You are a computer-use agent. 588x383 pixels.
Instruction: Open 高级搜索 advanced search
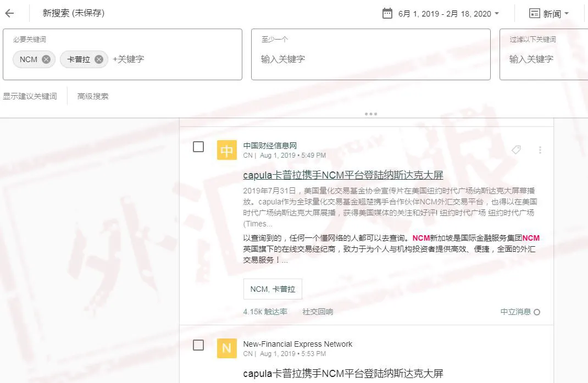[x=93, y=96]
